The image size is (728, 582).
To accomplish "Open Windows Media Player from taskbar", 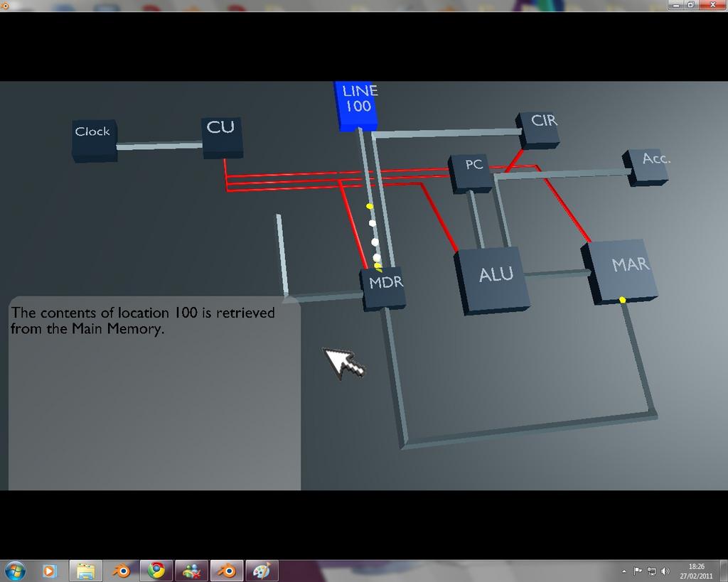I will pyautogui.click(x=50, y=571).
